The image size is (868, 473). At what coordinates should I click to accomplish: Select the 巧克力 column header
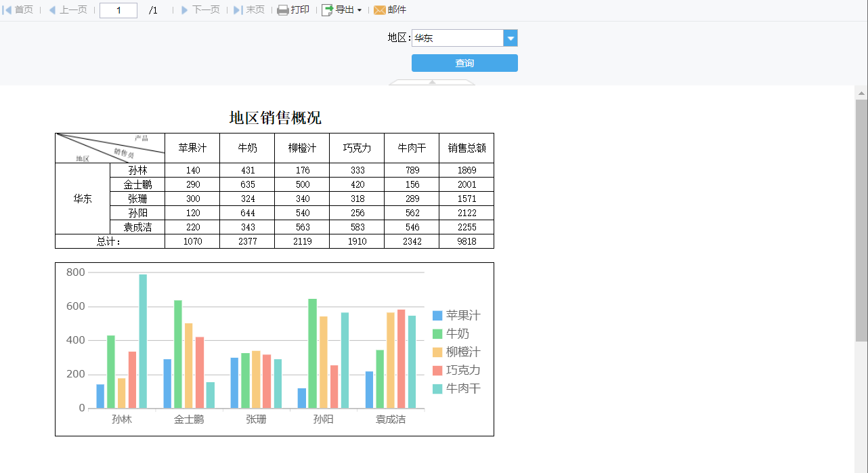coord(357,148)
